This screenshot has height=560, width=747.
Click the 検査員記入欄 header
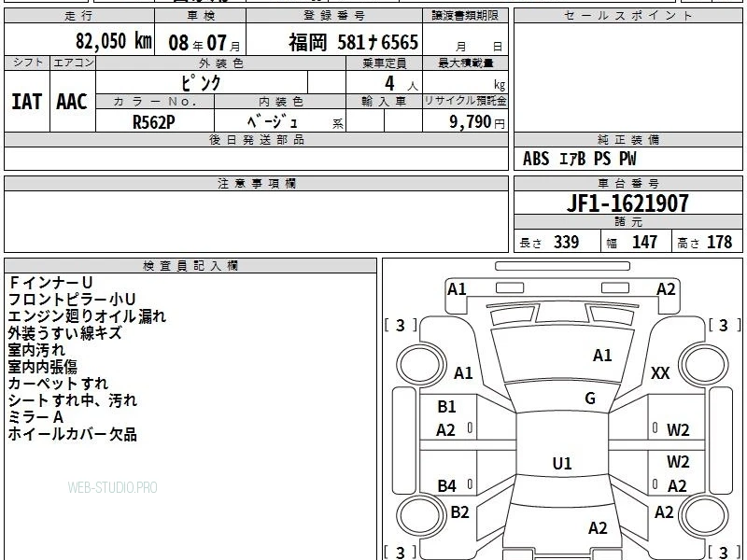190,266
